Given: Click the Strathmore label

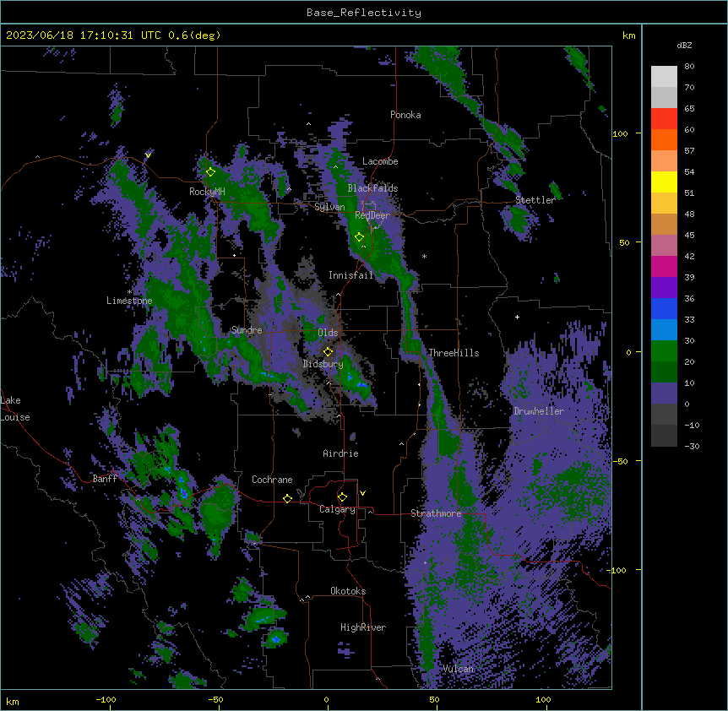Looking at the screenshot, I should click(436, 513).
